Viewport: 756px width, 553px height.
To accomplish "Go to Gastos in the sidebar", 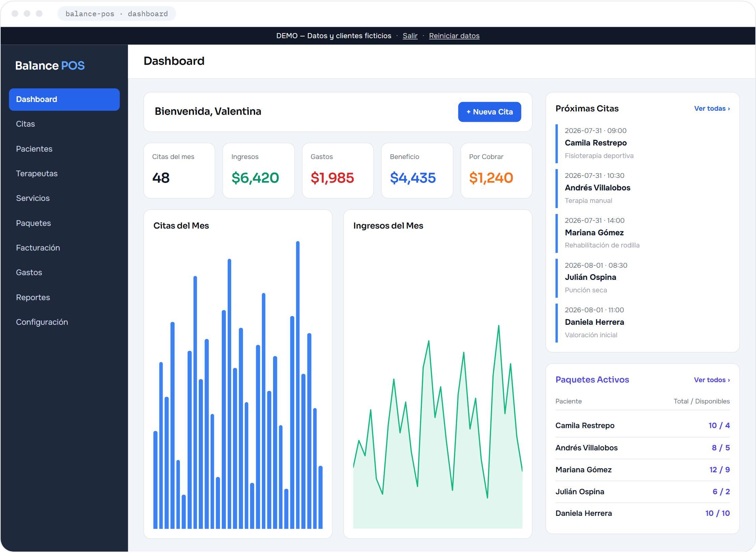I will (x=64, y=272).
